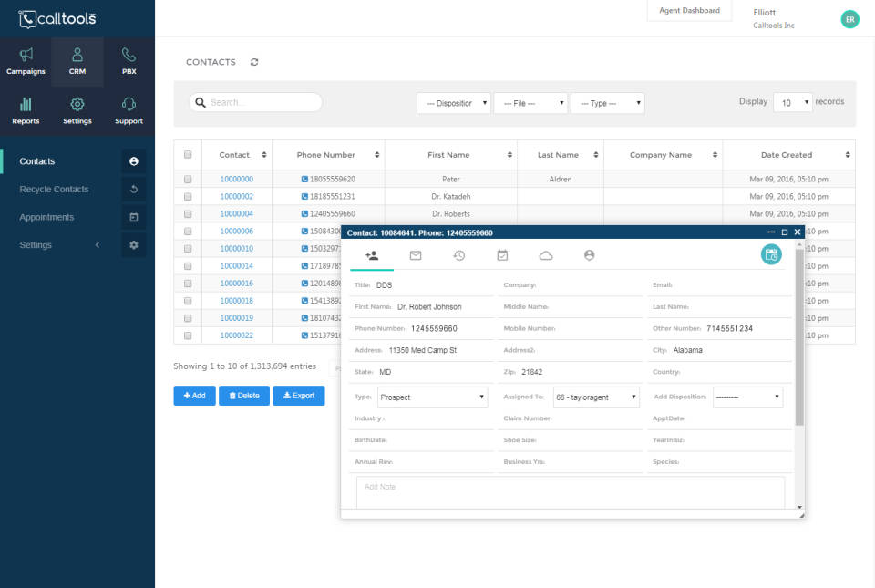The width and height of the screenshot is (875, 588).
Task: Click the Appointments calendar icon in sidebar
Action: pos(133,217)
